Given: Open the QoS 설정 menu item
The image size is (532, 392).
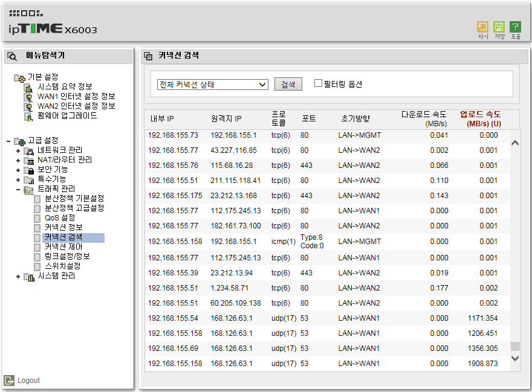Looking at the screenshot, I should pos(60,217).
